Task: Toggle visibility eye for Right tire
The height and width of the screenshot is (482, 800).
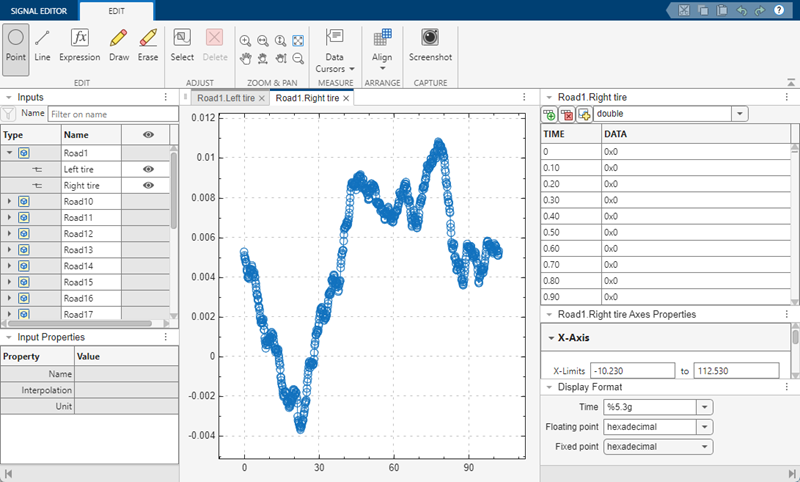Action: pos(148,185)
